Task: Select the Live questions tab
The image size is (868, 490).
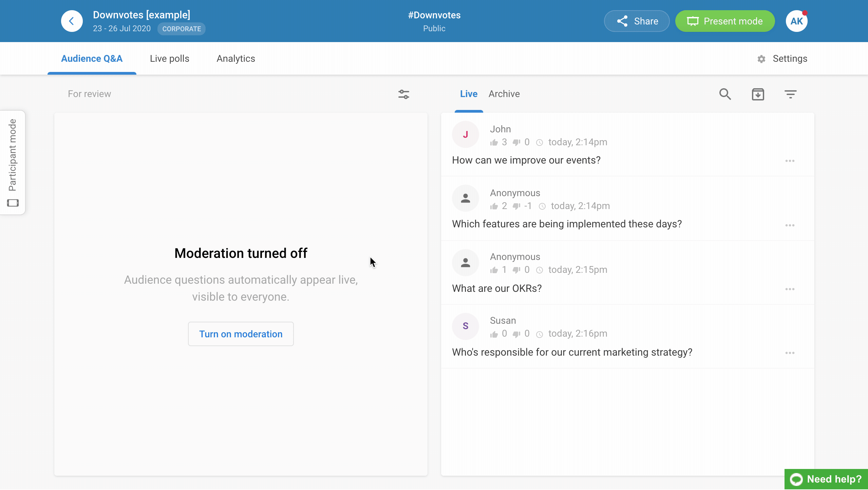Action: (469, 94)
